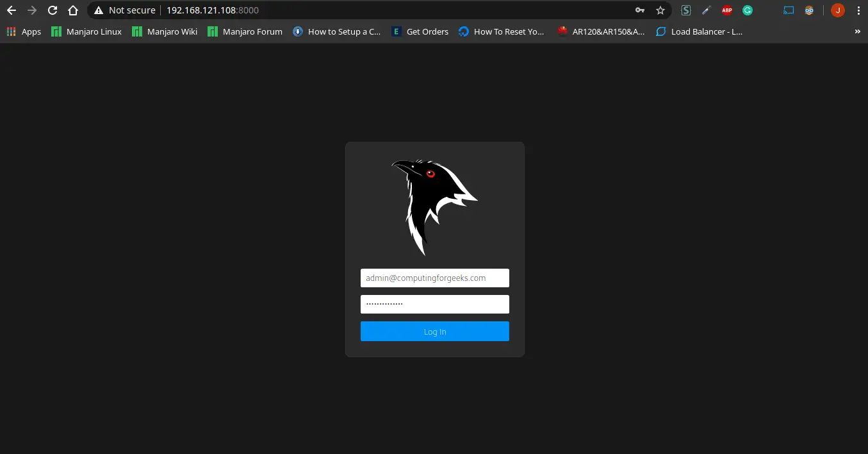Open the Adblock Plus extension
Screen dimensions: 868x454
[726, 10]
